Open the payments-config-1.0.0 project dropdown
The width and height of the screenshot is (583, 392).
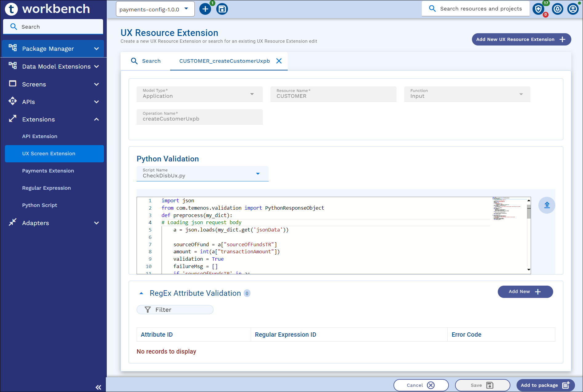(155, 9)
